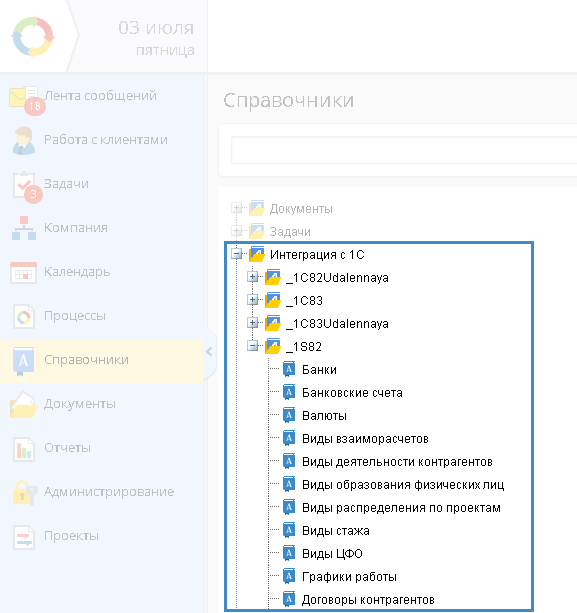Click the search field under Справочники
This screenshot has width=577, height=613.
coord(404,150)
